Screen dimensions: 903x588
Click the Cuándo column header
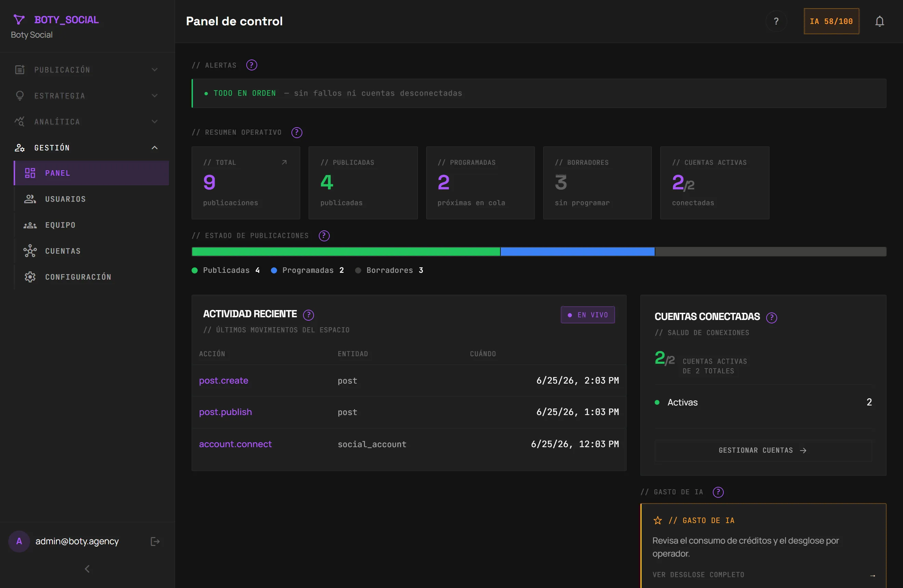483,354
